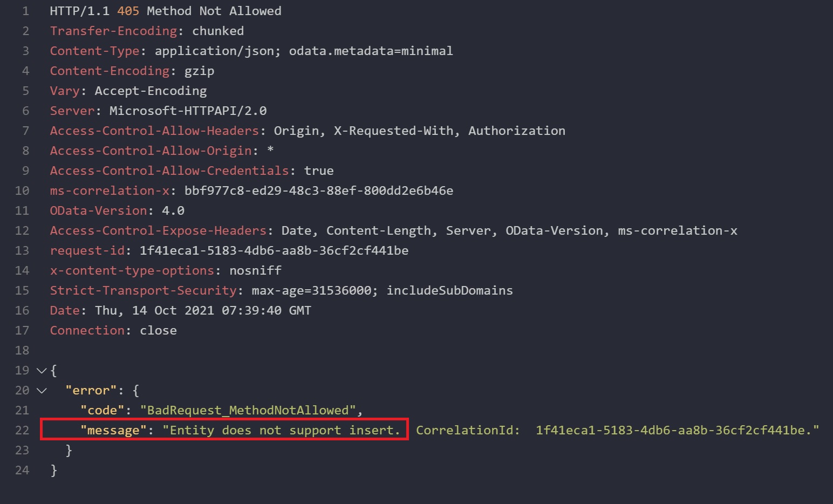The height and width of the screenshot is (504, 833).
Task: Click the Date header value text
Action: [x=203, y=311]
